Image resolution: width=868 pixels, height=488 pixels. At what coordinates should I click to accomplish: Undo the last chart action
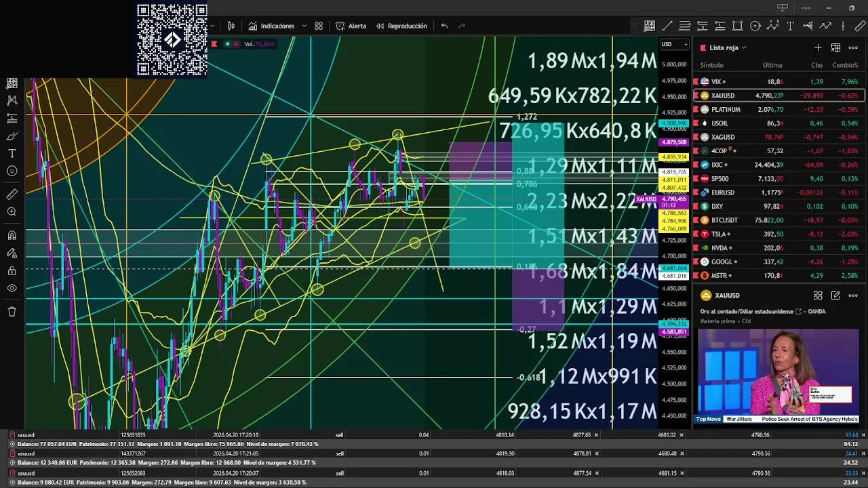444,26
